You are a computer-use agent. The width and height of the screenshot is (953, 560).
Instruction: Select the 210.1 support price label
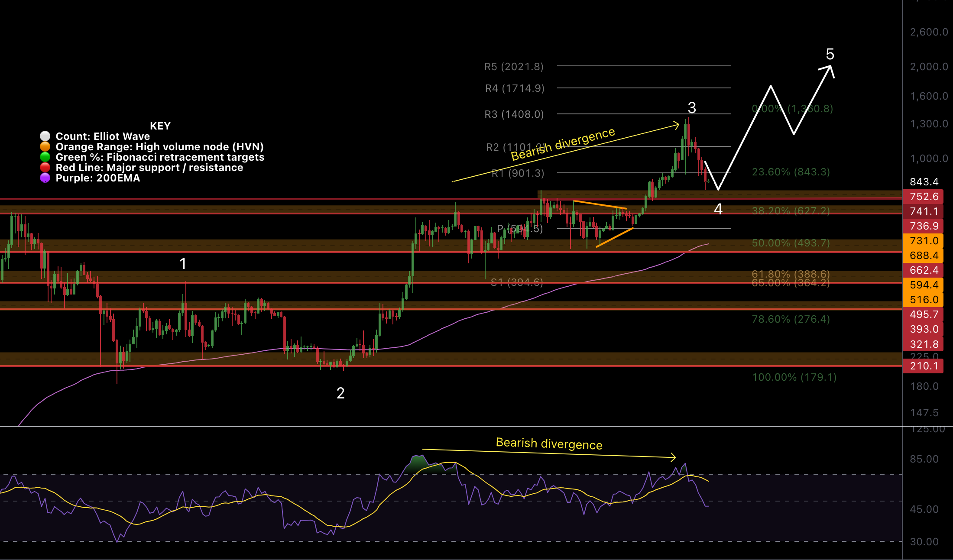[924, 366]
